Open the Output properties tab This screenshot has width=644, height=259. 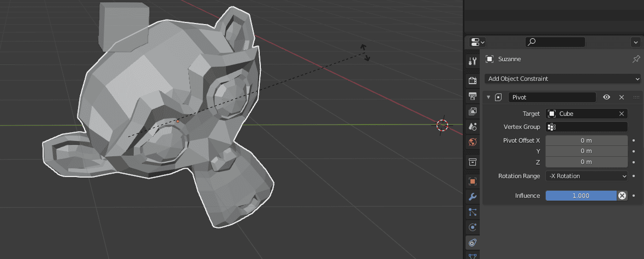coord(472,96)
